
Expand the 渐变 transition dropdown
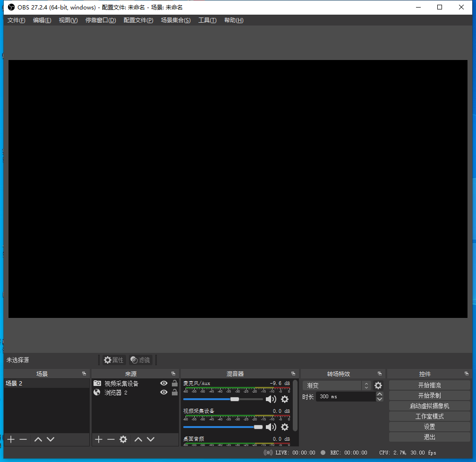pos(366,385)
